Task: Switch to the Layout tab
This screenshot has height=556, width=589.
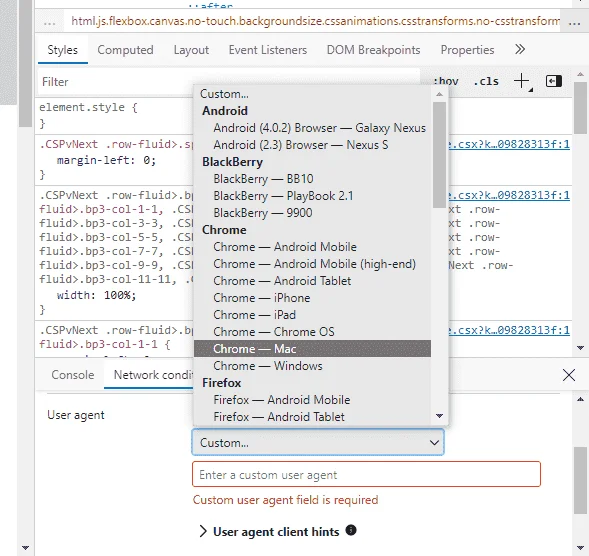Action: click(x=191, y=50)
